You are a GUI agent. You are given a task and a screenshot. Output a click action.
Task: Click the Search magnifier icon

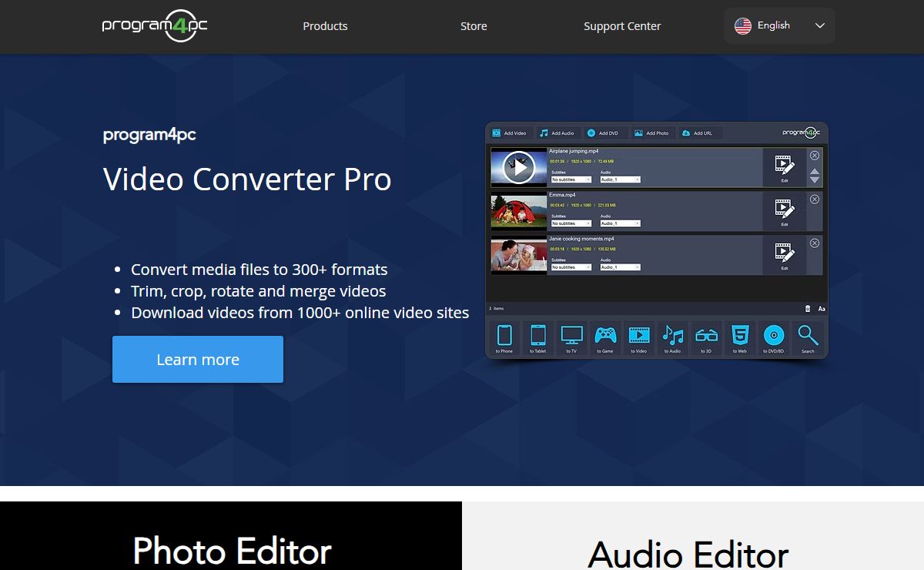pos(807,337)
